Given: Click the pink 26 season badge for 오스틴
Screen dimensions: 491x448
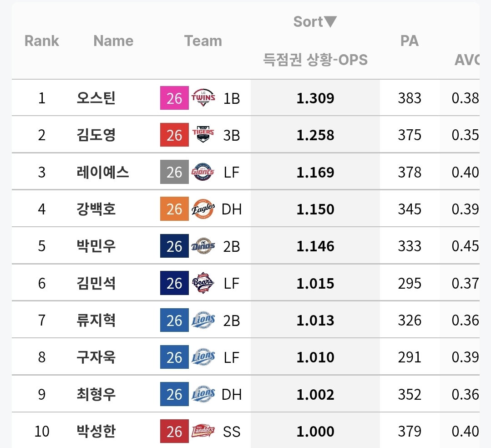Looking at the screenshot, I should pyautogui.click(x=174, y=98).
